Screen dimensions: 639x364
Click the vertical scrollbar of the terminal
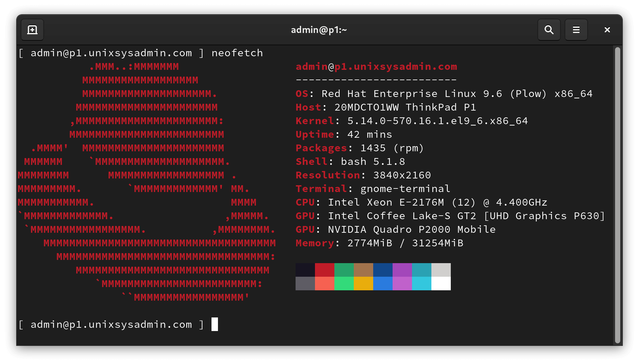pyautogui.click(x=617, y=195)
